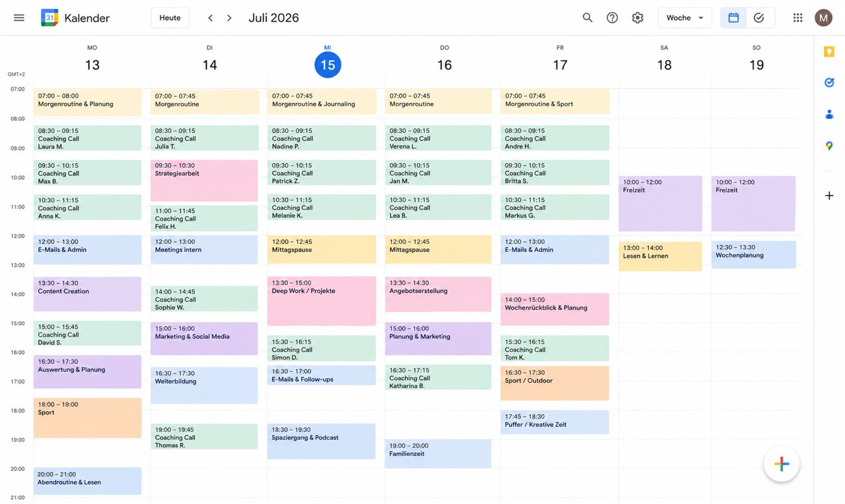Viewport: 845px width, 504px height.
Task: Open Saturday Freizeit event
Action: [x=660, y=204]
